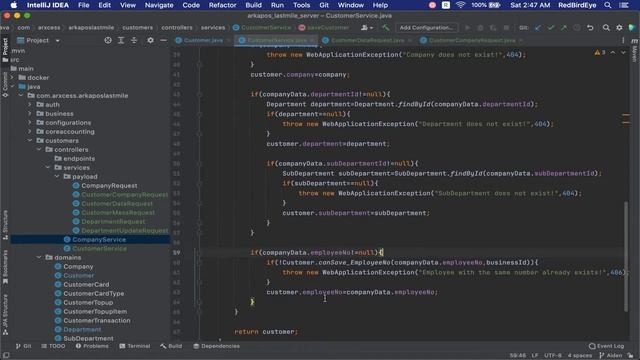Screen dimensions: 640x360
Task: Click the Git Update Project arrow icon
Action: [x=538, y=28]
